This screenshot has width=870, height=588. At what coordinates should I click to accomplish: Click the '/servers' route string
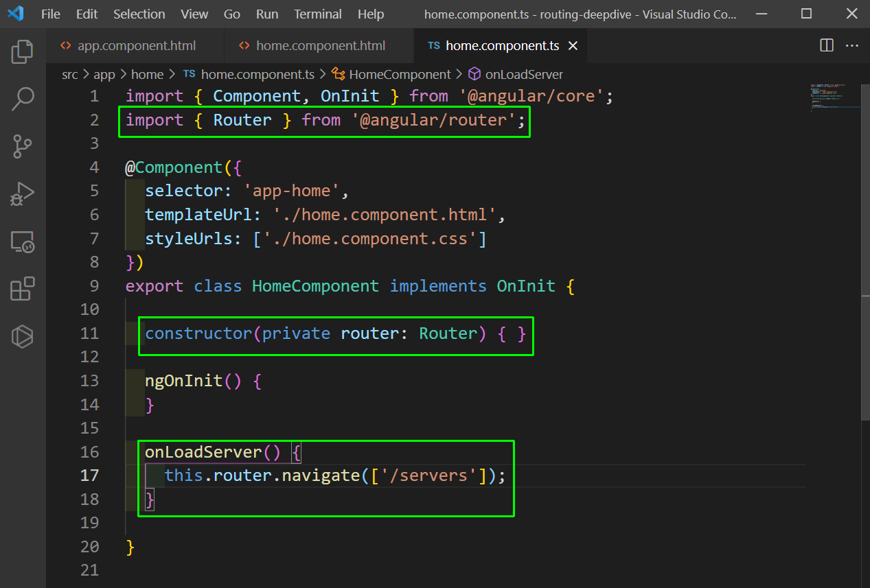click(429, 475)
